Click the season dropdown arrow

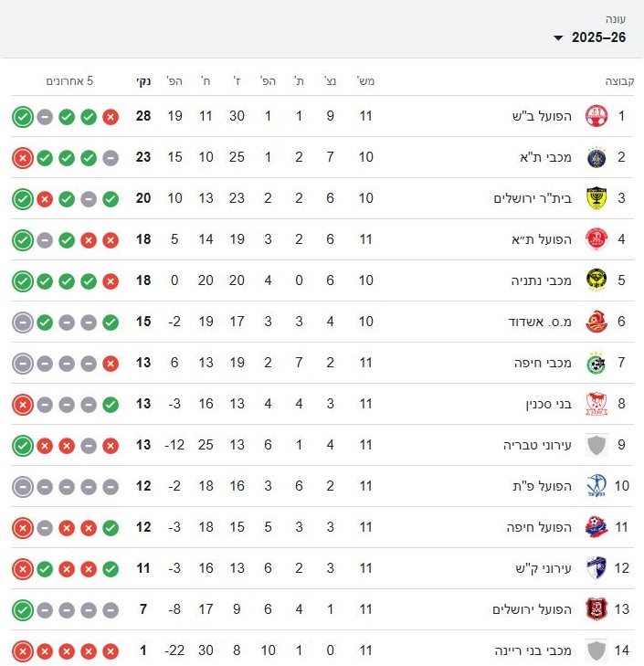[558, 38]
